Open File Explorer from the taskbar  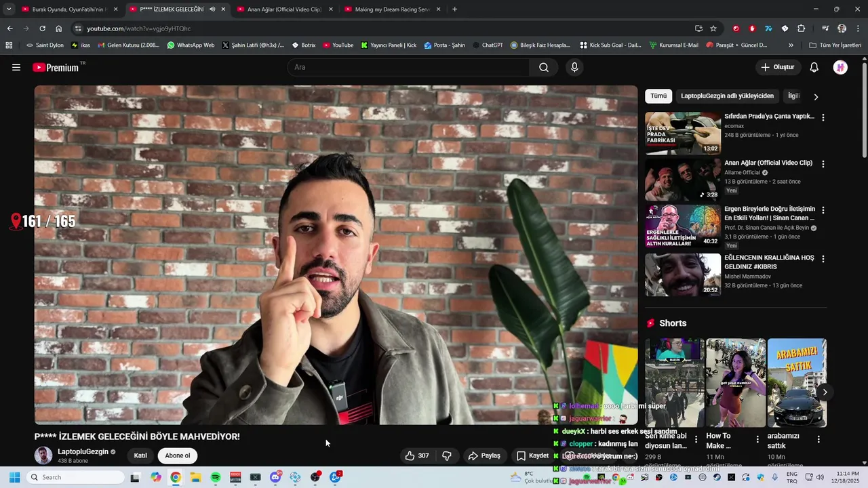coord(195,477)
